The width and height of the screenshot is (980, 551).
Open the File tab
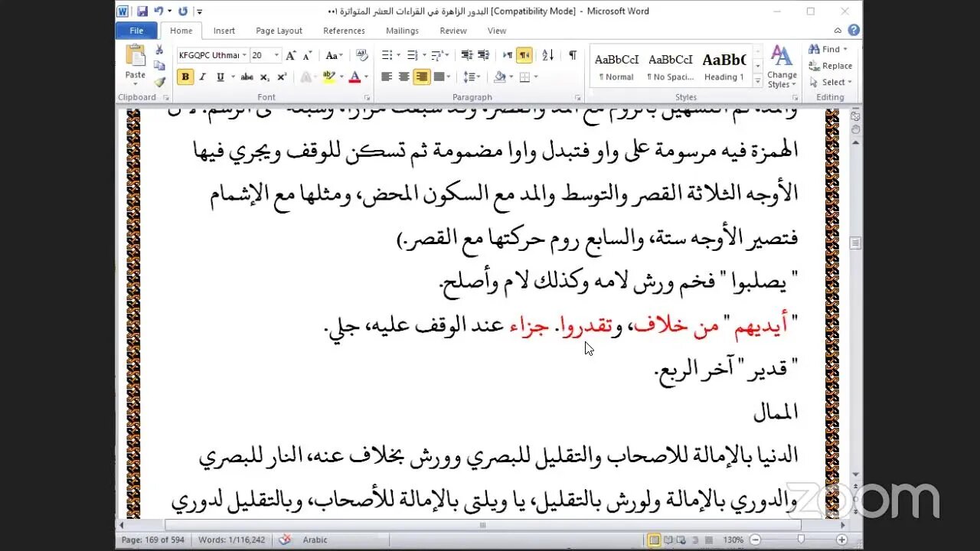(136, 31)
